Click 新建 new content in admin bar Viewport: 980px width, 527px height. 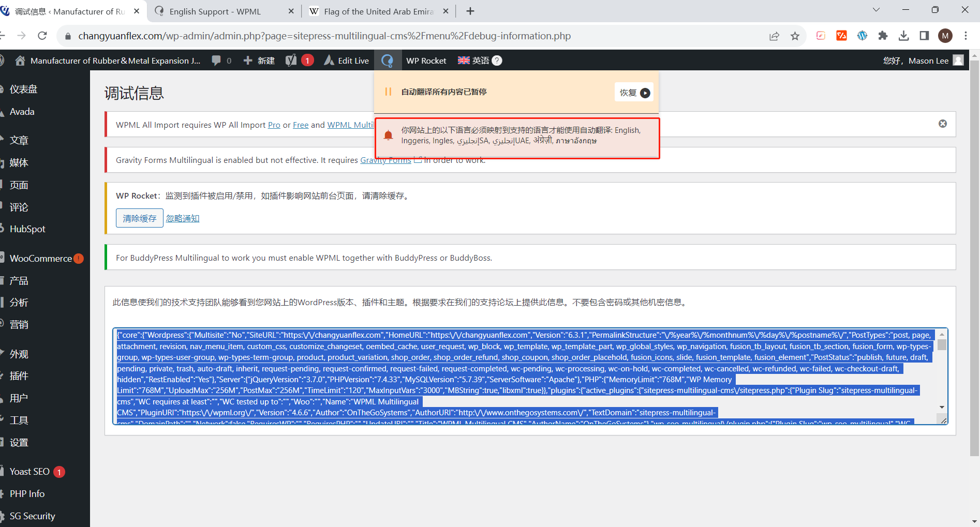tap(259, 61)
